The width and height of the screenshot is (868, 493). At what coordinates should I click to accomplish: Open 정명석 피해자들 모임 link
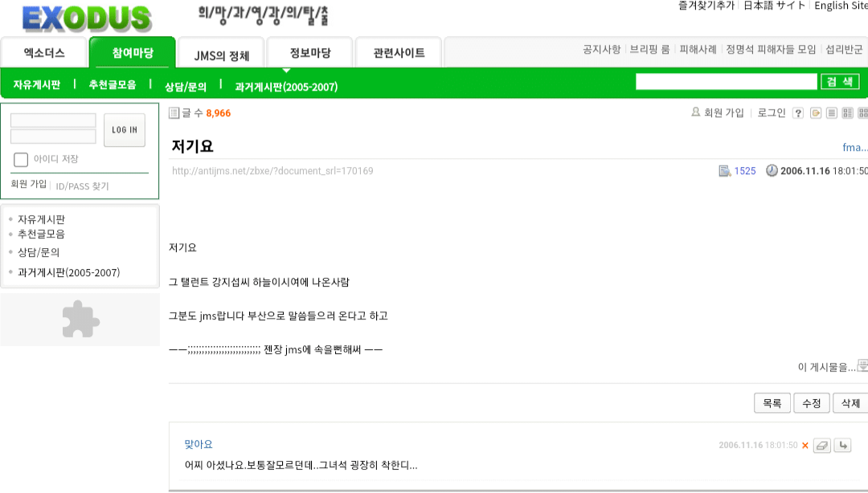[x=771, y=49]
